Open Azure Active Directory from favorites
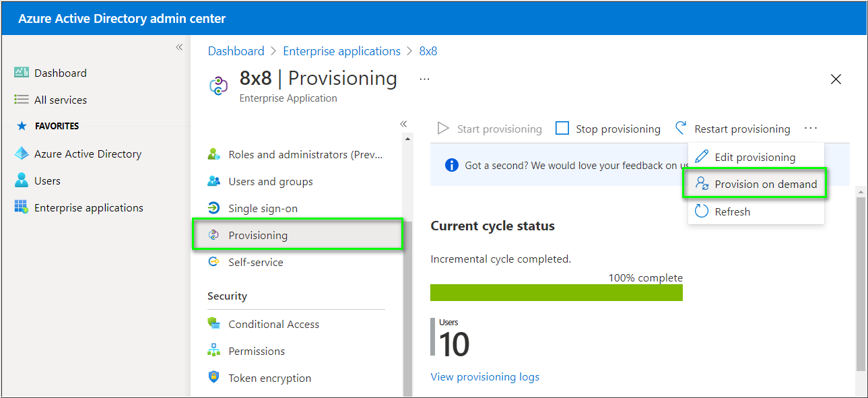 [x=88, y=154]
